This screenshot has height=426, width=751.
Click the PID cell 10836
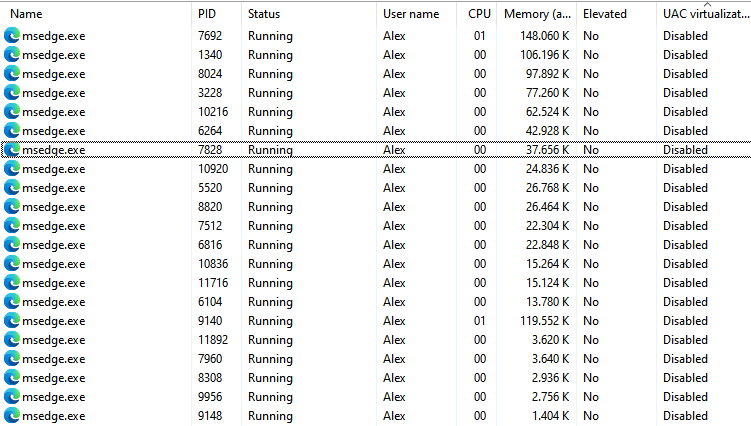[x=213, y=264]
